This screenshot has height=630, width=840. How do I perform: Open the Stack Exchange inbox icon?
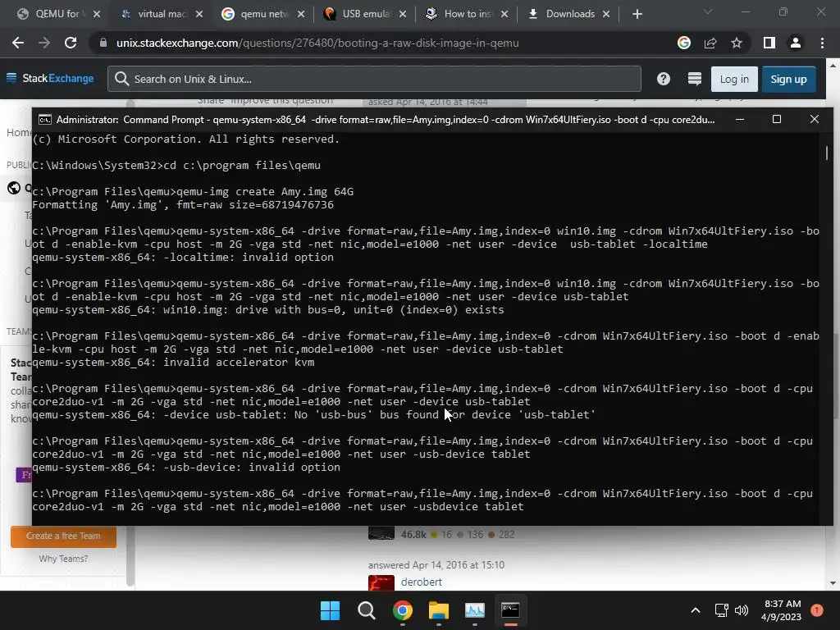click(x=694, y=80)
